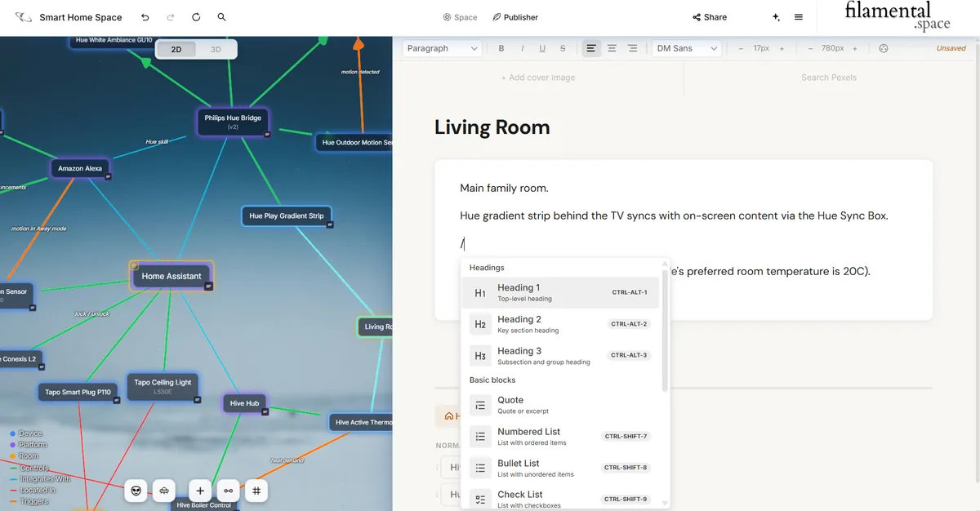Click the Living Room title

[x=492, y=127]
